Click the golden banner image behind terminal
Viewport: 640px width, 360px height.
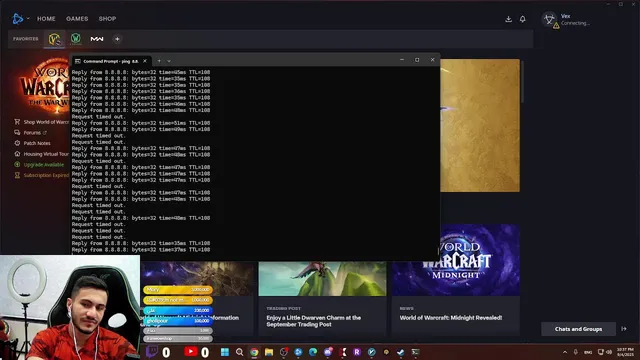pos(480,125)
